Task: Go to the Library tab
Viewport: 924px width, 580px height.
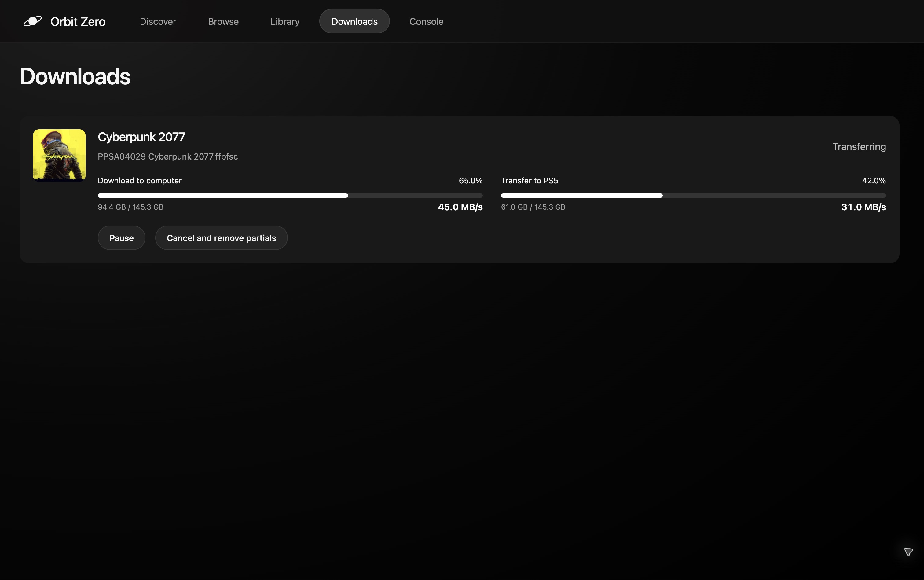Action: [285, 21]
